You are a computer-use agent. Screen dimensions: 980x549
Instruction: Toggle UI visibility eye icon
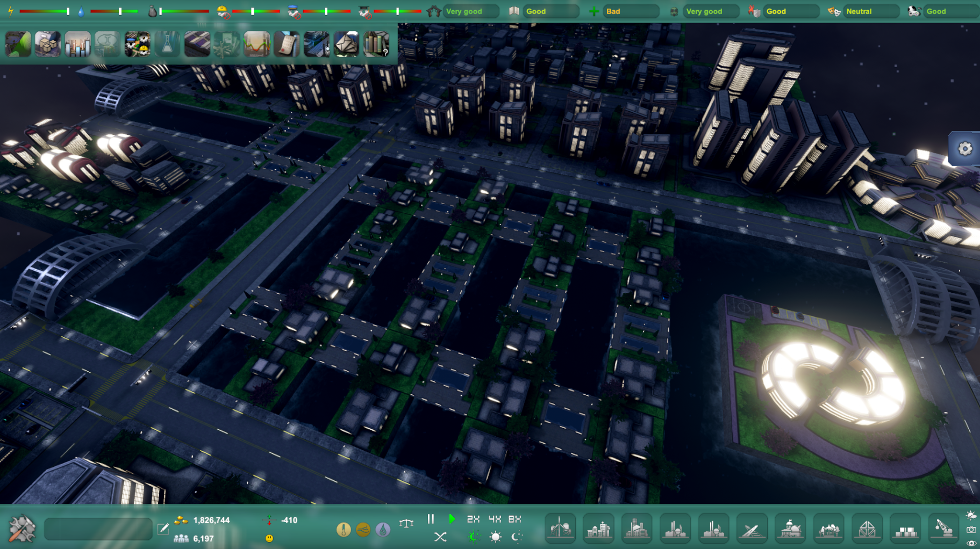pyautogui.click(x=971, y=543)
